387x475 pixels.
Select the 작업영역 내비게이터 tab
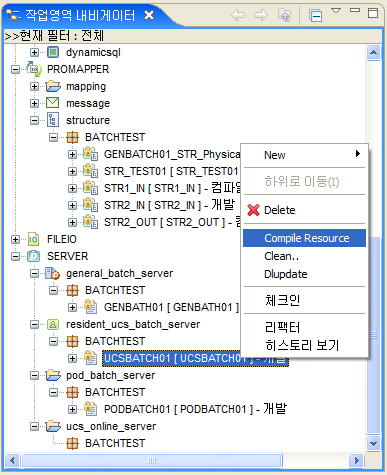pyautogui.click(x=80, y=15)
